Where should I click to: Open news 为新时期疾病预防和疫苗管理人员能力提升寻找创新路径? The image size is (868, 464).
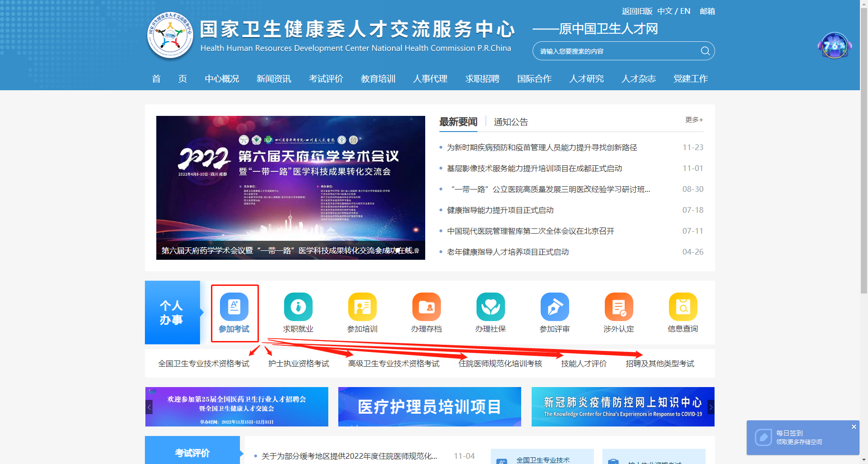pyautogui.click(x=542, y=148)
